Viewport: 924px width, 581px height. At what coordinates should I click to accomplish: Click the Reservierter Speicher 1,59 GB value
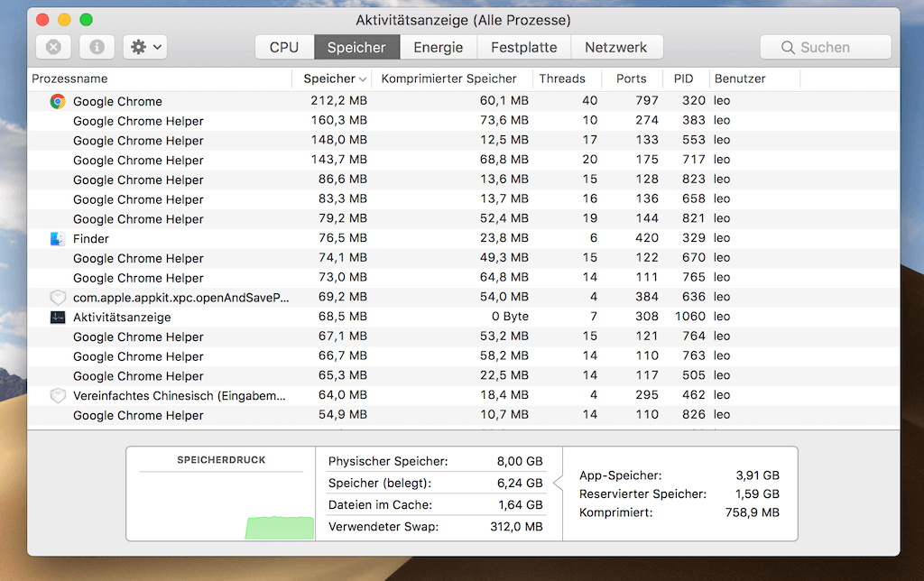(x=757, y=493)
